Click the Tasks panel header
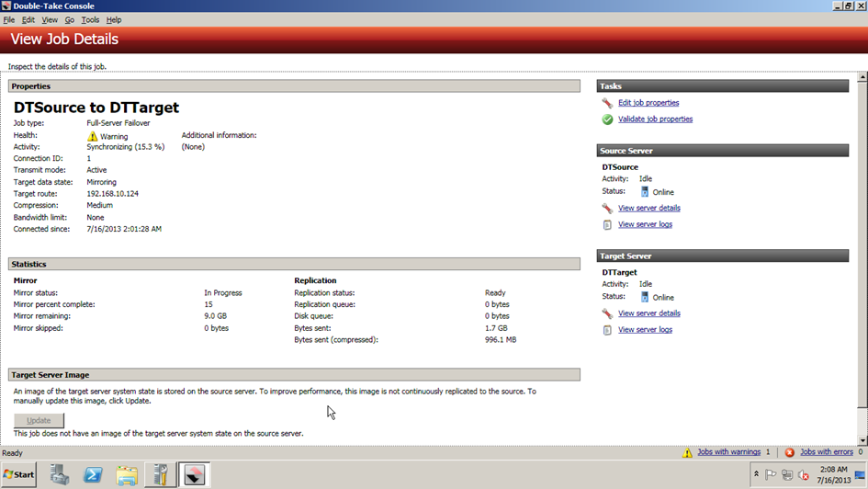The height and width of the screenshot is (489, 868). 722,86
